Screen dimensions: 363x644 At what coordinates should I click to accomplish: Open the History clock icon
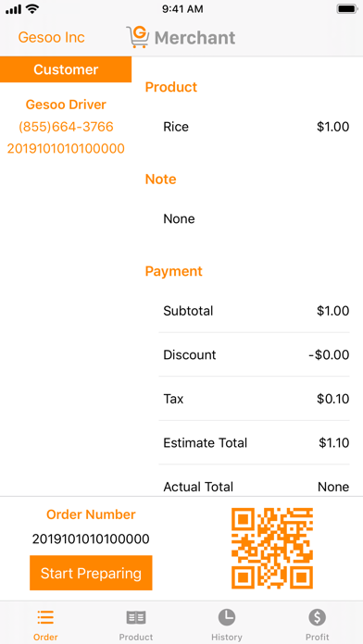point(227,617)
